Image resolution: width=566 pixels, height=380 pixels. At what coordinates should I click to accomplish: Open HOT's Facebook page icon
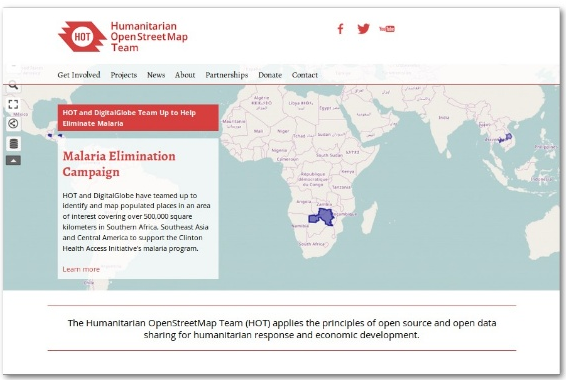point(340,29)
